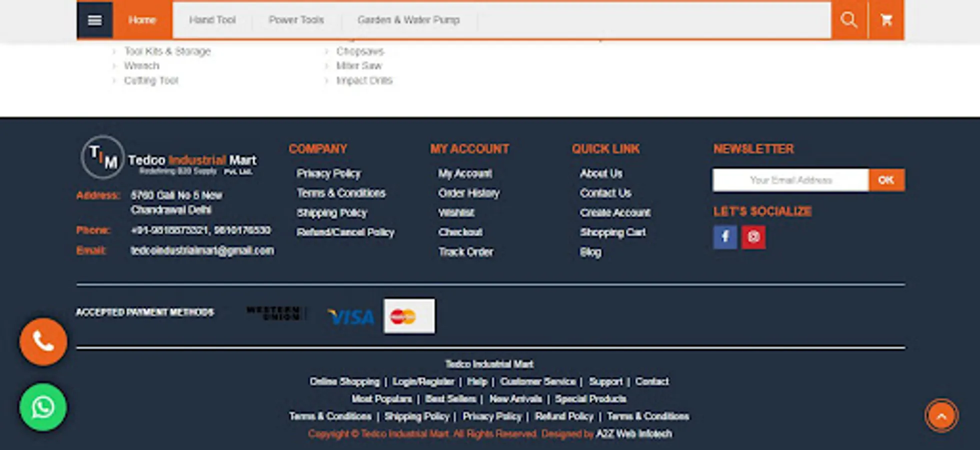The image size is (980, 450).
Task: Go to the My Account link
Action: coord(465,173)
